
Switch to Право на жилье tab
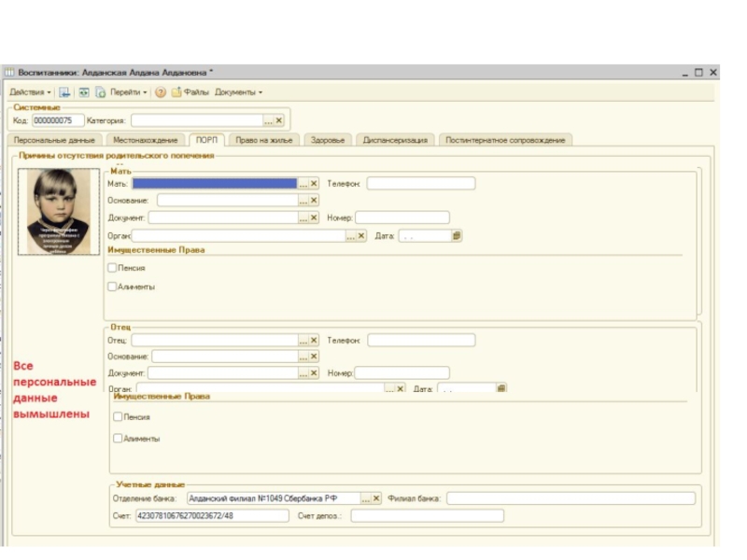point(264,140)
